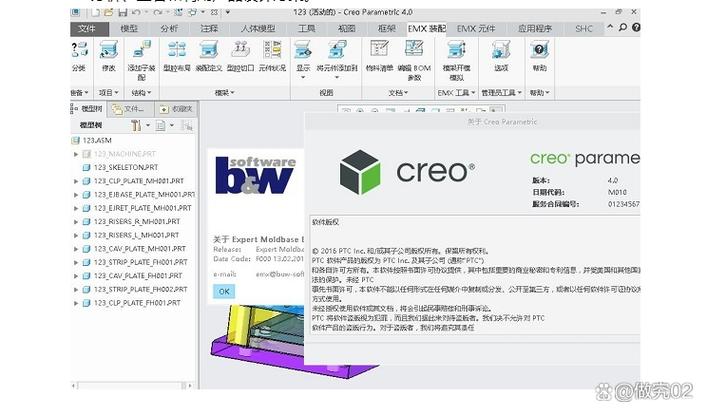Screen dimensions: 707x416
Task: Collapse the ribbon using the caret icon
Action: [610, 27]
